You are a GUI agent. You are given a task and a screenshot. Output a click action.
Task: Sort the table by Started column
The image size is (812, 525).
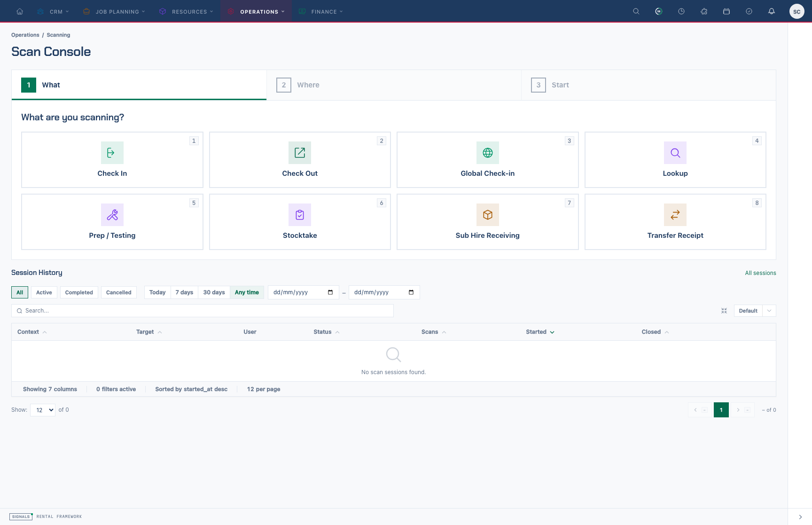point(540,332)
